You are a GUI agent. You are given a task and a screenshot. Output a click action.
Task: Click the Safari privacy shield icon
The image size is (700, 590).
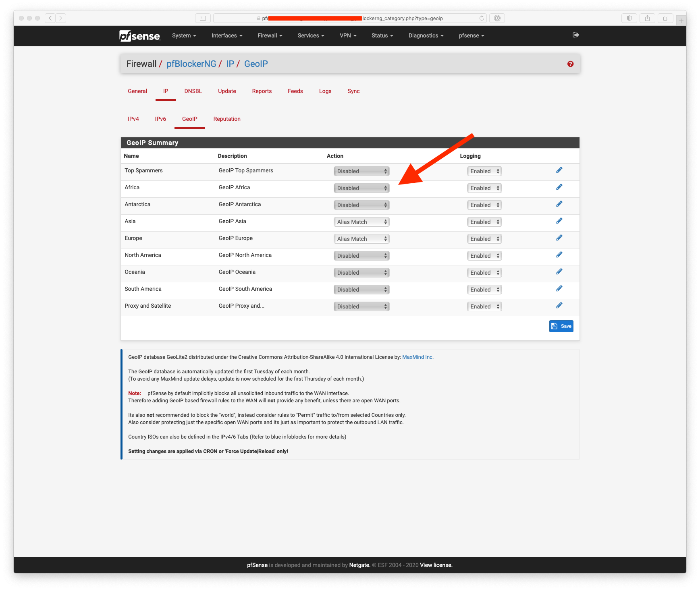pos(629,18)
